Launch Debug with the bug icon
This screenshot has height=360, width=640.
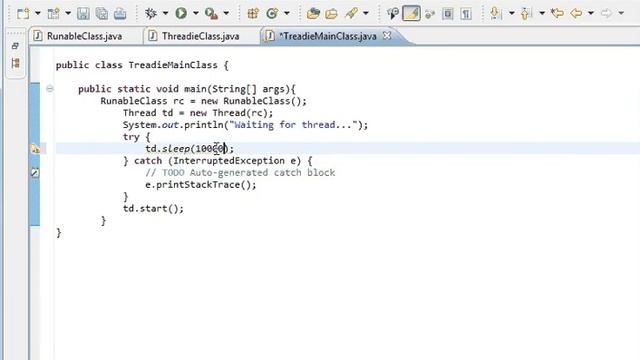point(151,13)
